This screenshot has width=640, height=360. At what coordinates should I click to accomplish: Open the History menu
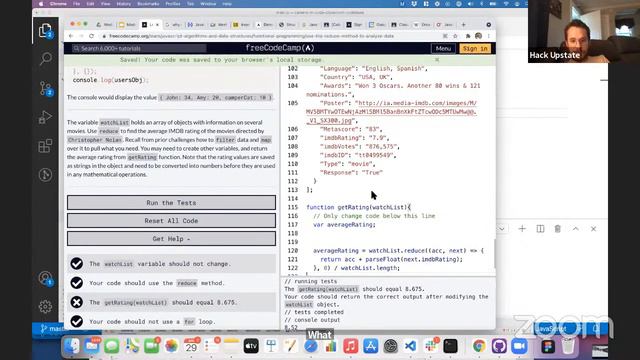(124, 4)
